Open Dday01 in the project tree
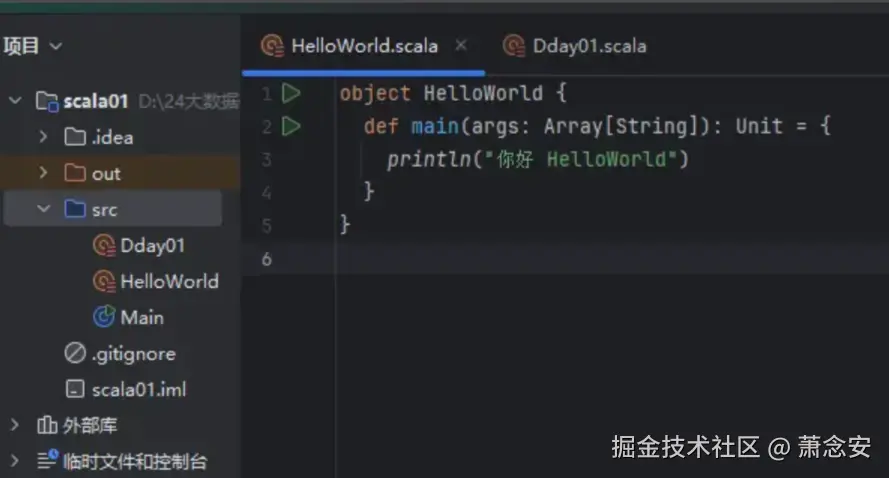This screenshot has height=478, width=889. [153, 246]
